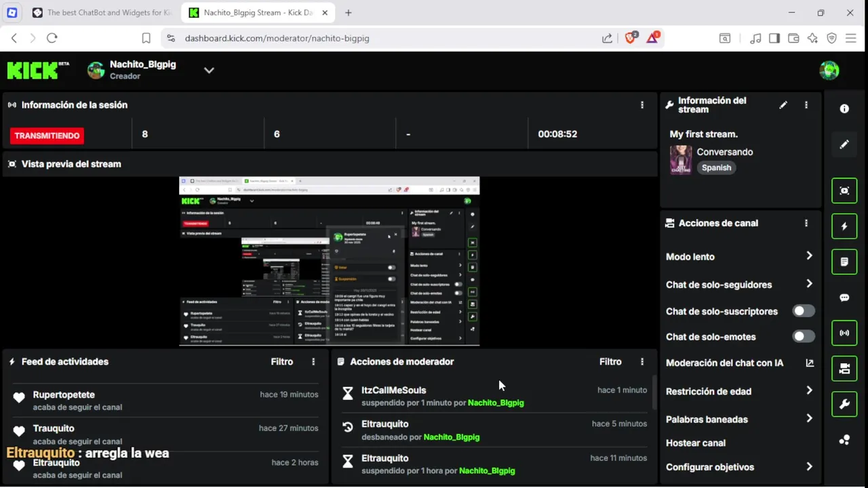Open Filtro in Feed de actividades
This screenshot has width=868, height=488.
pyautogui.click(x=282, y=362)
